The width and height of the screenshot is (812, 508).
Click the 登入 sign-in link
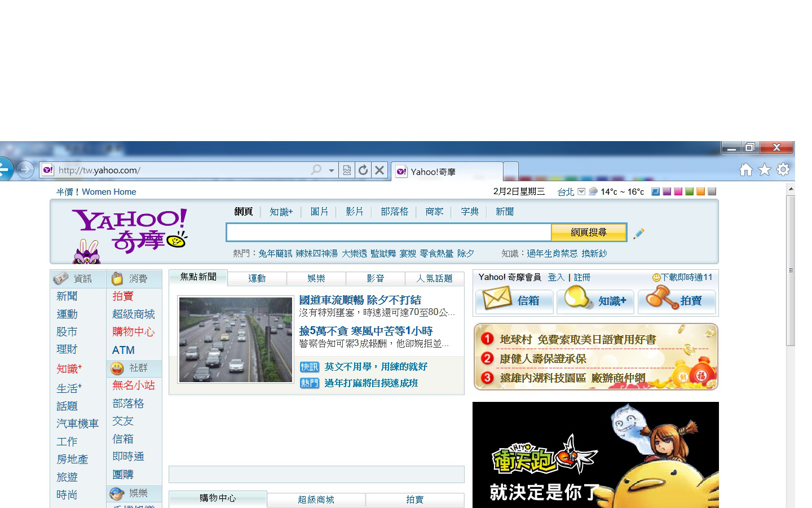(556, 277)
